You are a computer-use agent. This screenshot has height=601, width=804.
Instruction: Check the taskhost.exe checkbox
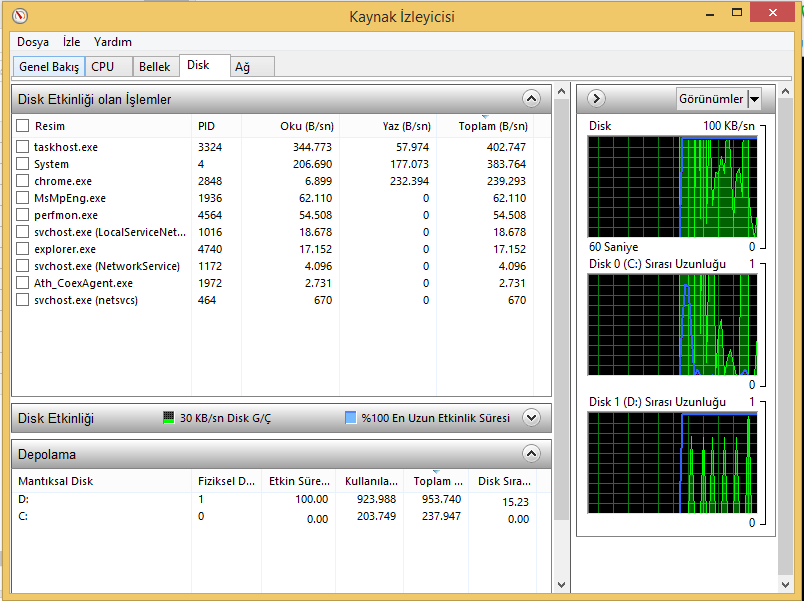(x=22, y=147)
